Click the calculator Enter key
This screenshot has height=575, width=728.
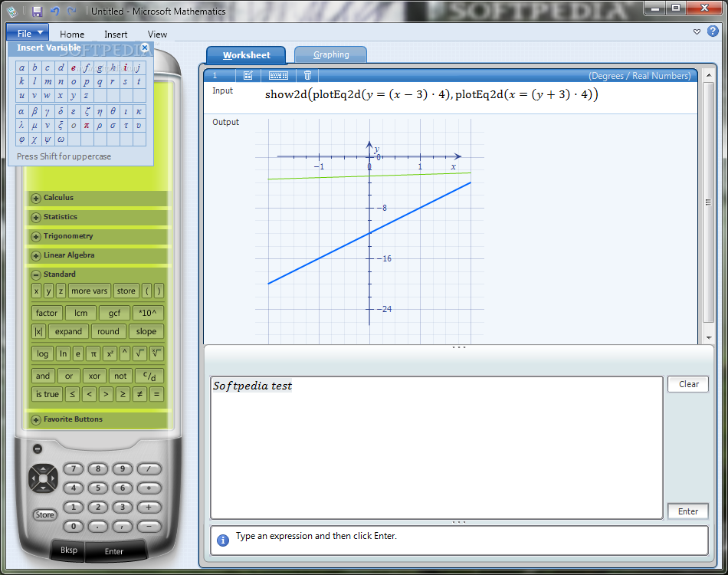[114, 551]
